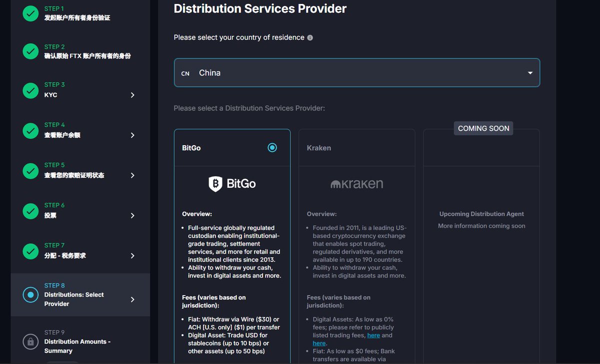The height and width of the screenshot is (364, 600).
Task: Click the green checkmark icon beside KYC
Action: (x=30, y=90)
